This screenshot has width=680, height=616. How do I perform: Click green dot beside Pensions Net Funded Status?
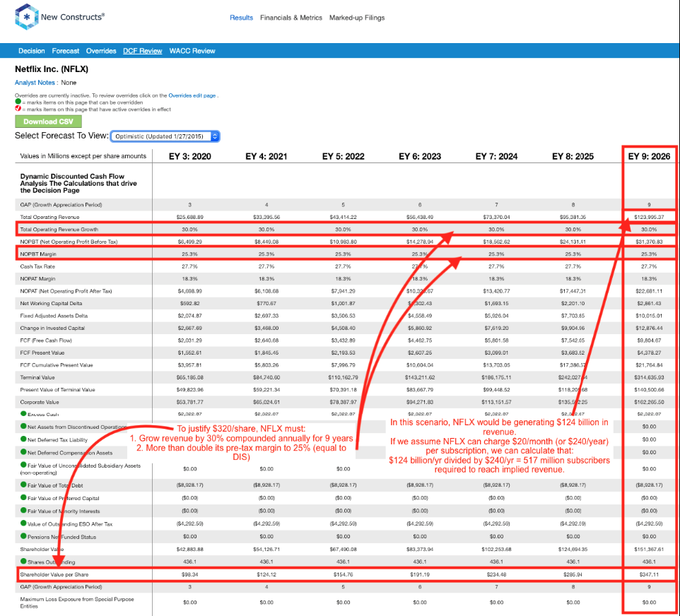23,535
